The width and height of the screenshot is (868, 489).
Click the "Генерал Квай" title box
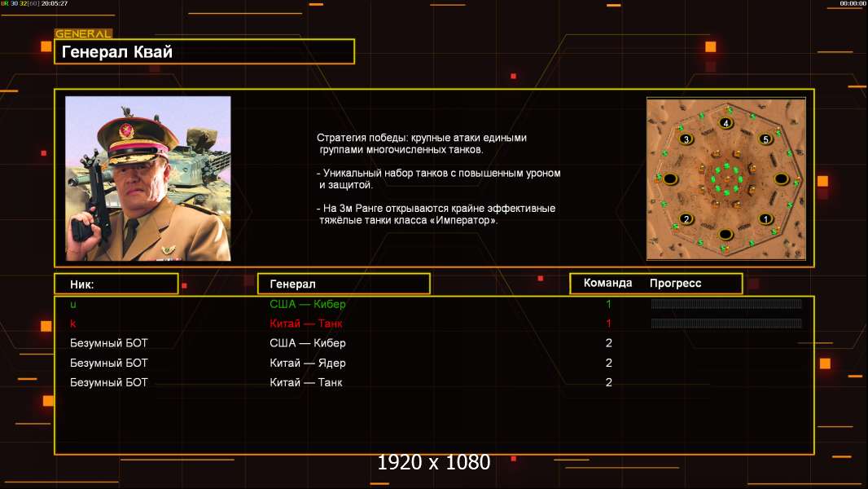tap(204, 51)
